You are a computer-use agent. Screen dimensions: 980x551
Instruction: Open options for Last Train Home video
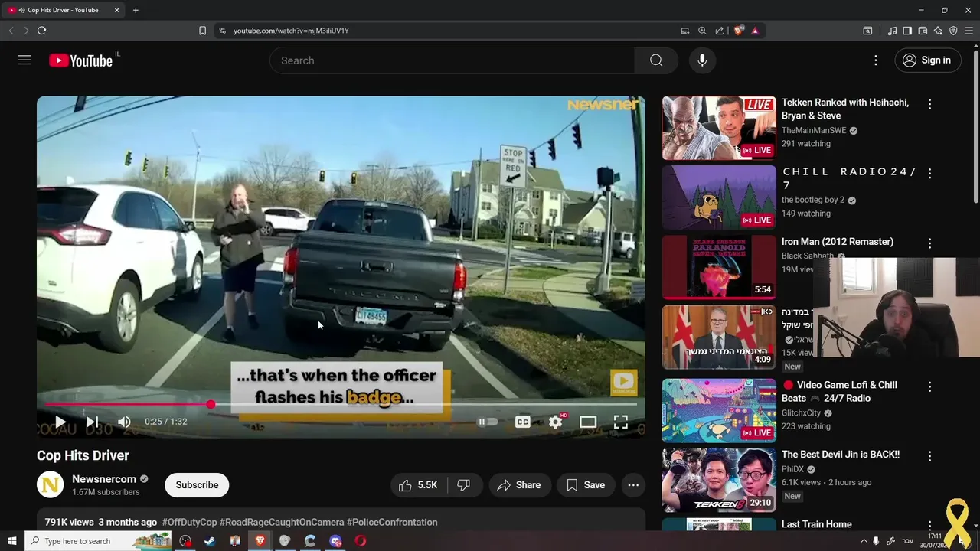(929, 526)
